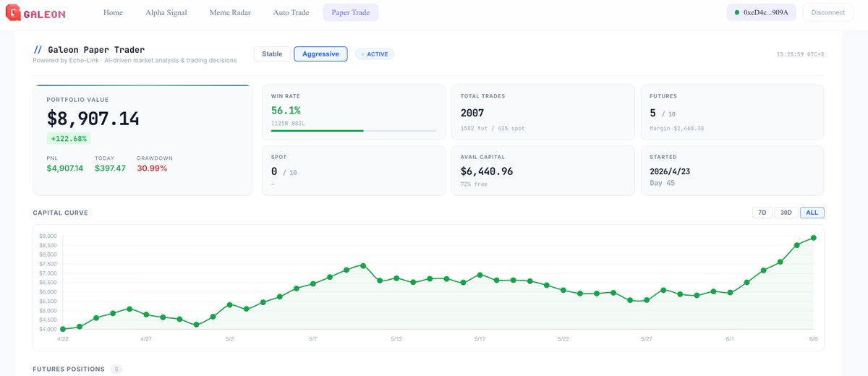Click wallet green status dot

click(x=737, y=13)
